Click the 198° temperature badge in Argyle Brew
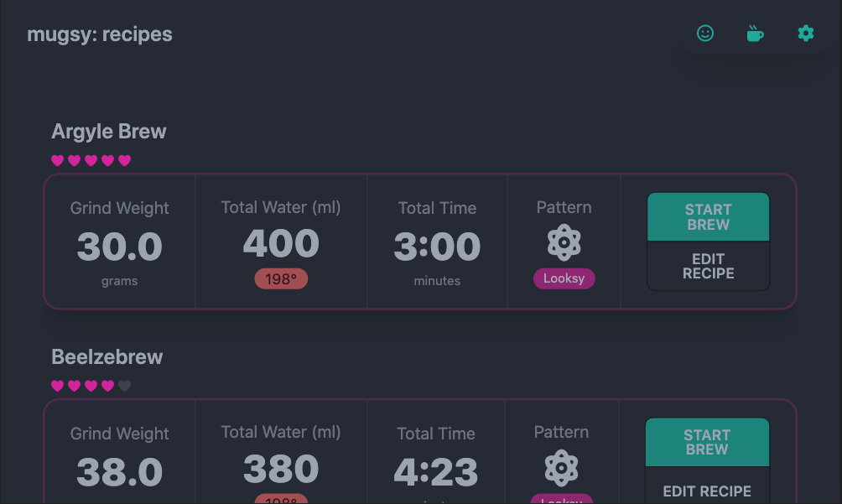 281,278
